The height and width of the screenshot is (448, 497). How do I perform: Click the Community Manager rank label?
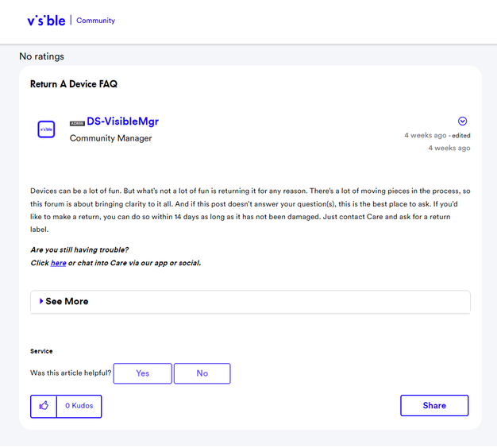(110, 138)
